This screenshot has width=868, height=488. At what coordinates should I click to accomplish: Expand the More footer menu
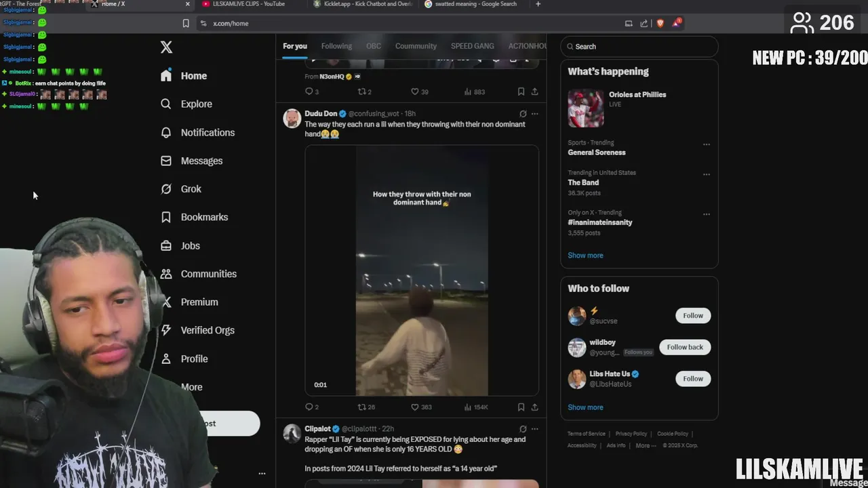click(645, 445)
